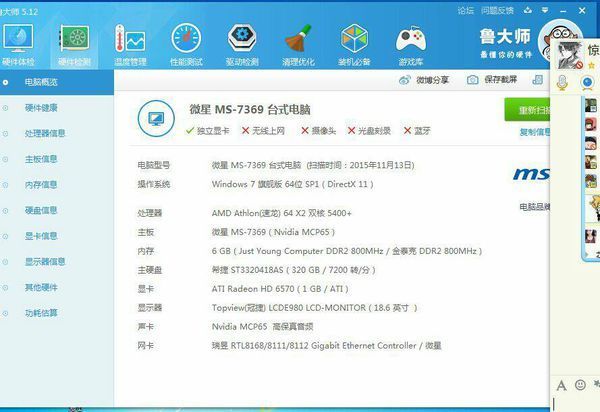Click the Nvidia MCP65 高保真音频 value
This screenshot has width=600, height=412.
262,327
